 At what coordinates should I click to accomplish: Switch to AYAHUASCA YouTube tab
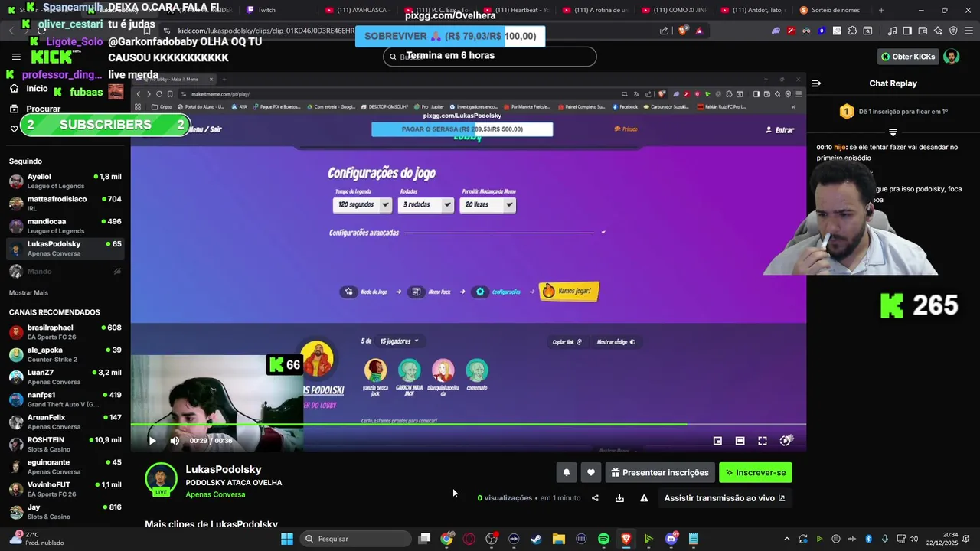pyautogui.click(x=356, y=10)
